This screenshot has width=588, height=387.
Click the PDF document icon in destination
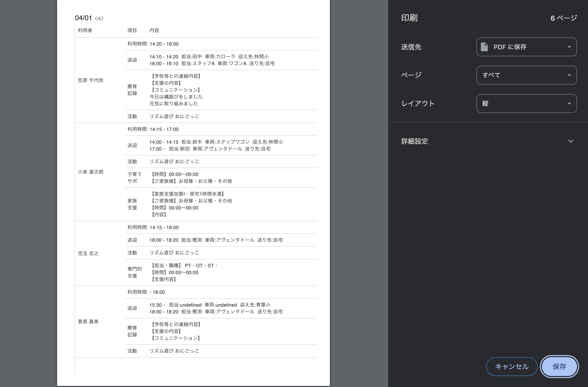coord(484,47)
